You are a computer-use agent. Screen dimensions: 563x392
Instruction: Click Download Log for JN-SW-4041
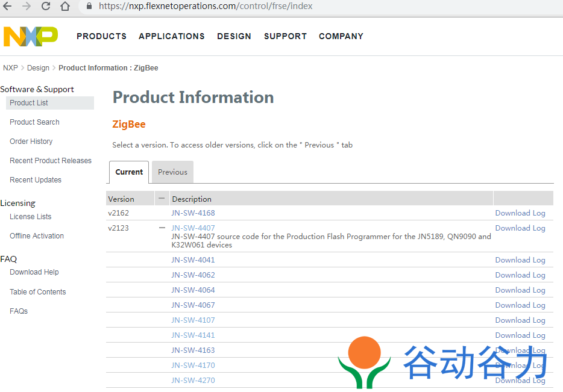[520, 260]
